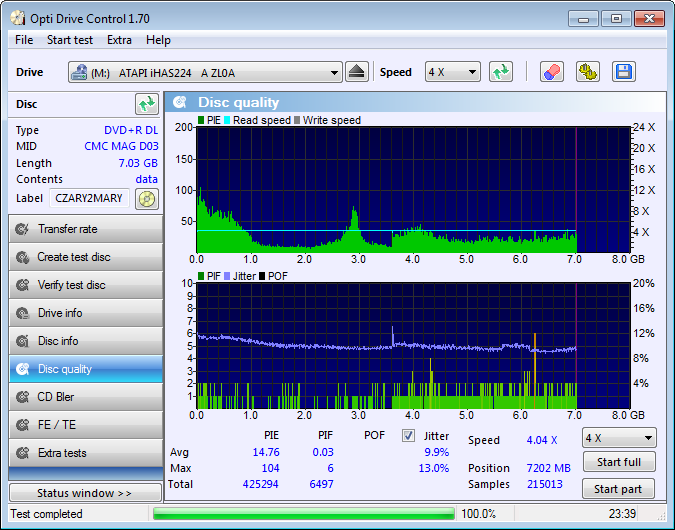This screenshot has height=530, width=675.
Task: Click the drive icon in the Drive selector
Action: [79, 72]
